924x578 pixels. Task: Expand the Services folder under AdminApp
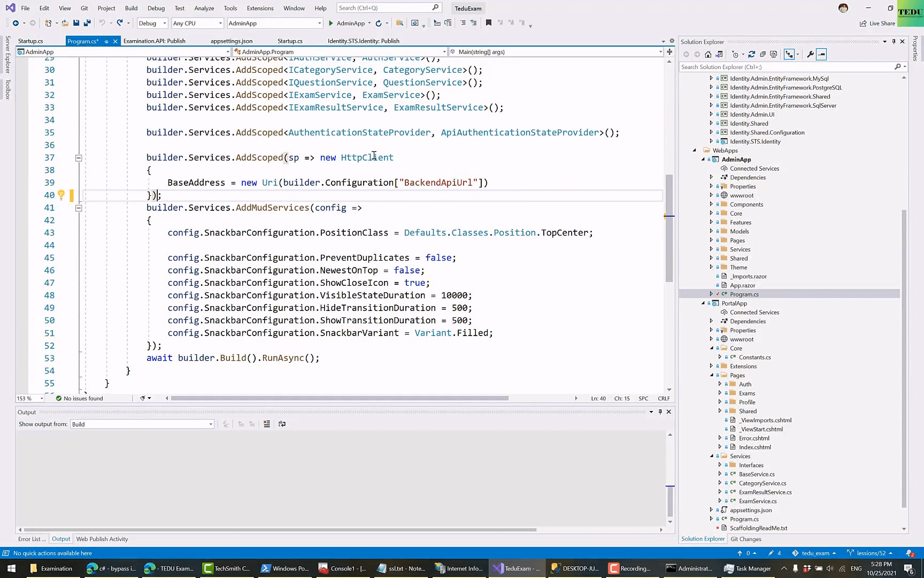[x=711, y=249]
